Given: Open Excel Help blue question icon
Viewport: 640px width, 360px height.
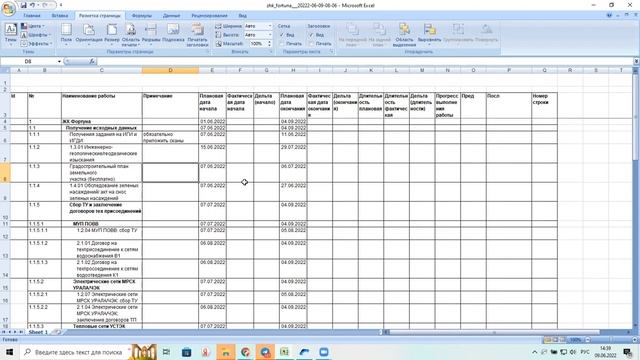Looking at the screenshot, I should pos(609,16).
